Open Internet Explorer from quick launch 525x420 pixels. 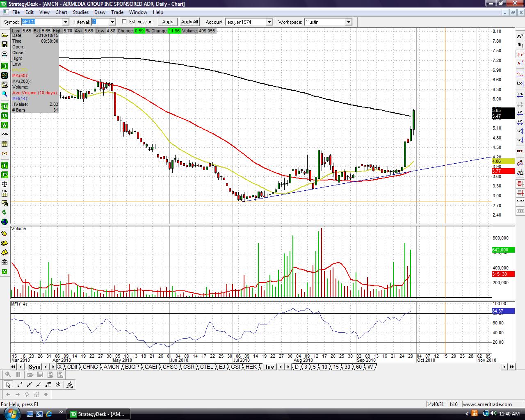pos(49,414)
